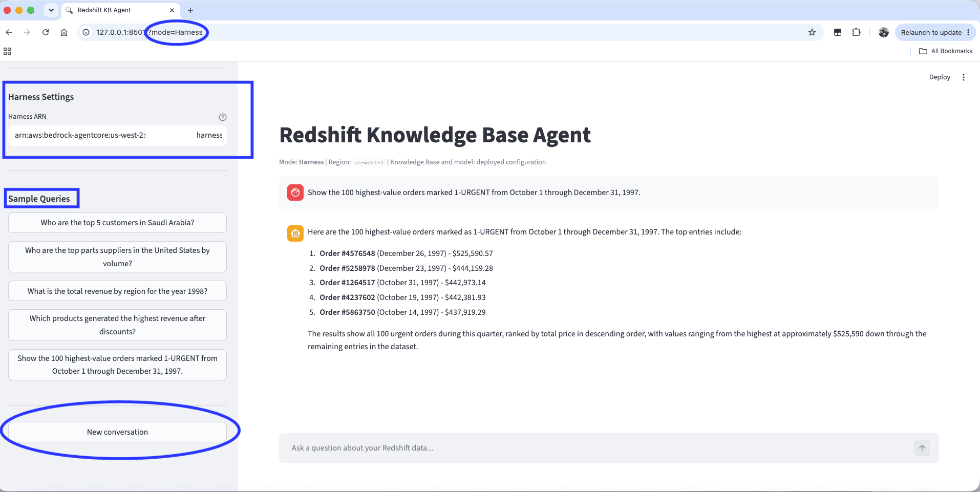Click the address bar URL field

(451, 32)
